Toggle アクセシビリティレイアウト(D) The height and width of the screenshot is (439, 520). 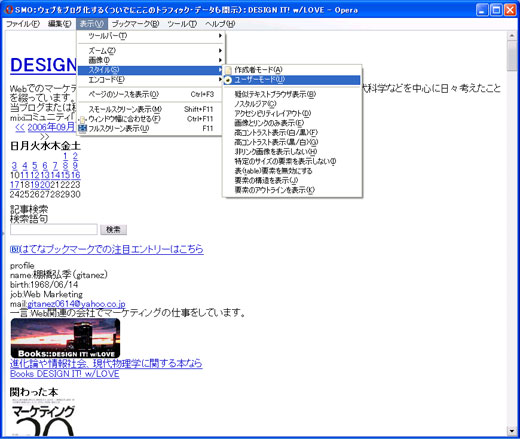[292, 114]
